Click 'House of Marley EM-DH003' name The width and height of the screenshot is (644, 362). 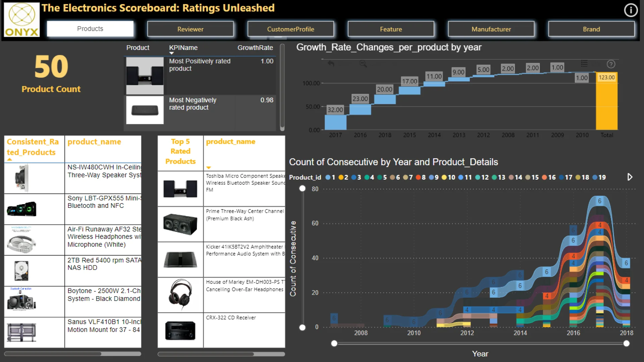click(245, 286)
